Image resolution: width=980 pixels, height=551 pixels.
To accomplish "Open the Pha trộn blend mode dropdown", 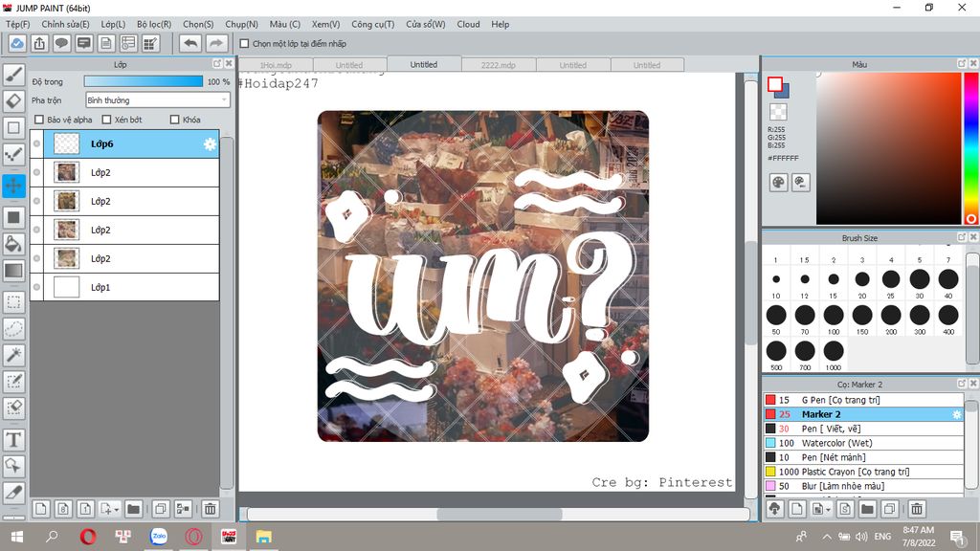I will 158,99.
